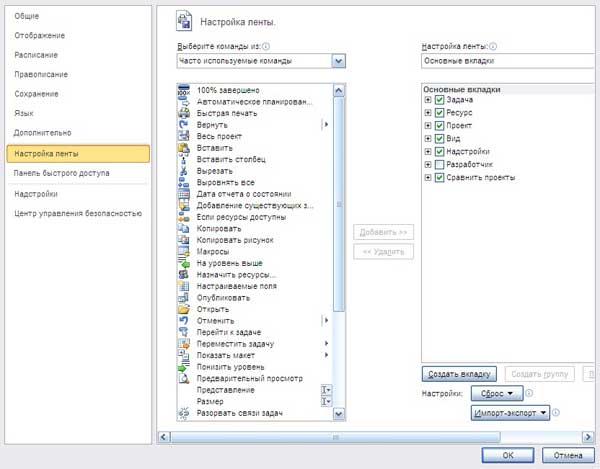Click commands list scroll down arrow
The width and height of the screenshot is (600, 469).
(x=339, y=414)
